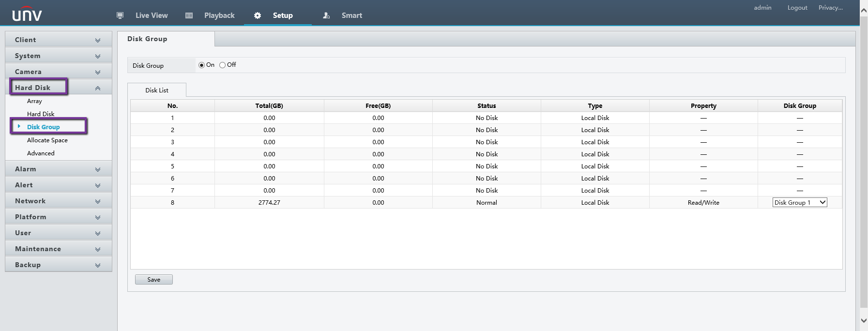The height and width of the screenshot is (331, 868).
Task: Click the Live View monitor icon
Action: click(x=120, y=15)
